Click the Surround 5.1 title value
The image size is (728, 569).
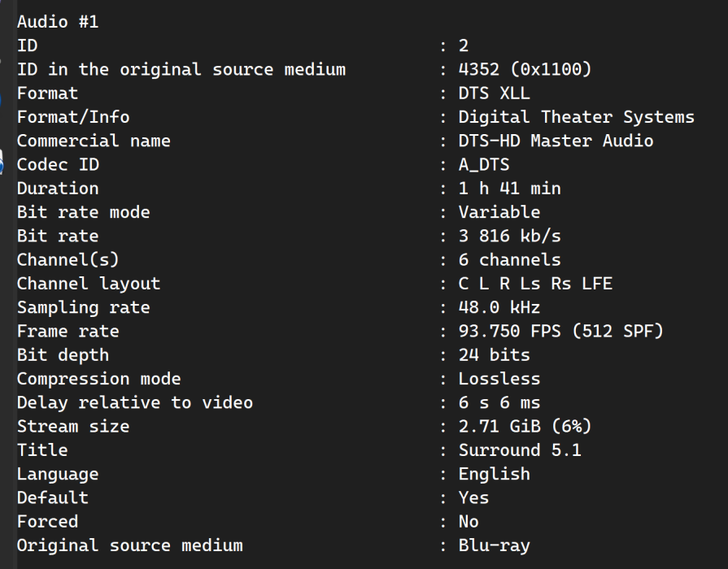(x=520, y=450)
